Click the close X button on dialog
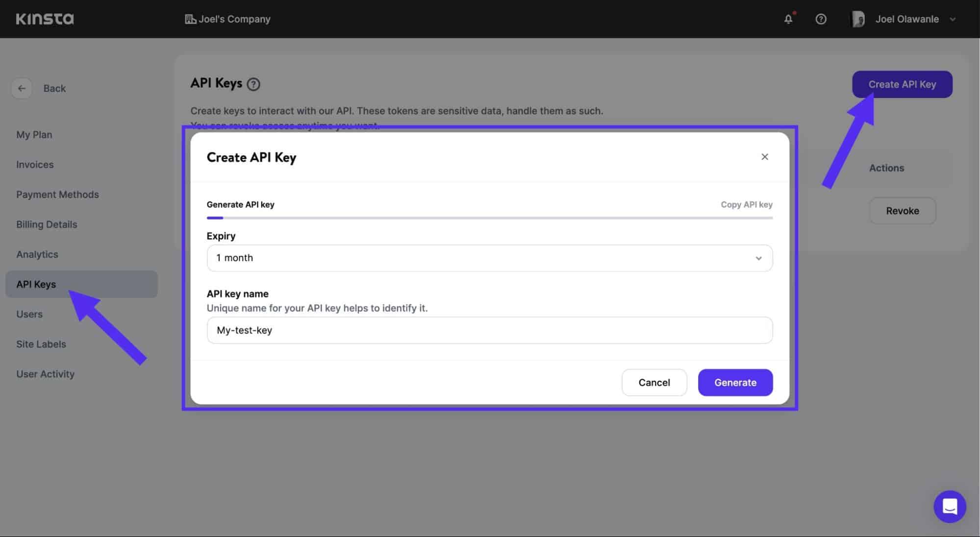980x537 pixels. pos(764,157)
